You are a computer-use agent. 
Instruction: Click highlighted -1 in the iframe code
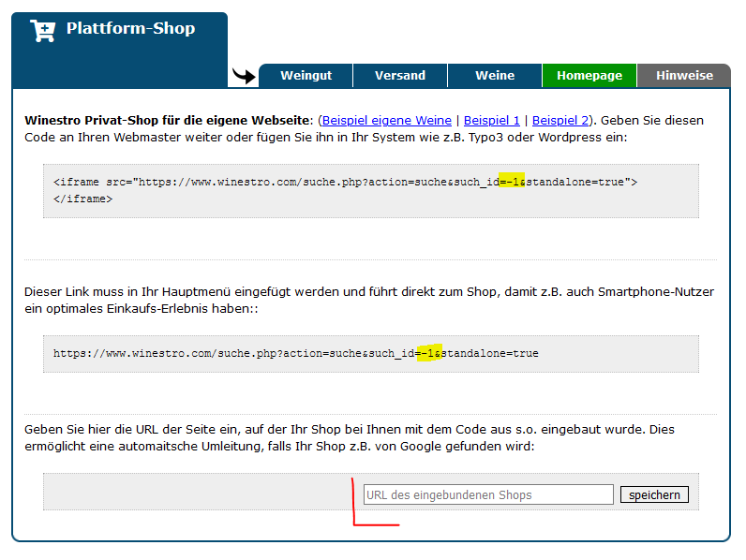pos(512,182)
